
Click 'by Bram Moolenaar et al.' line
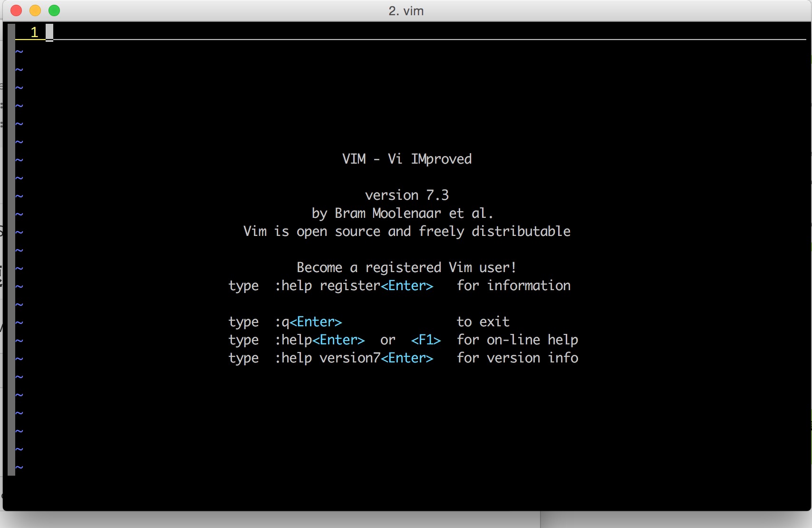(x=403, y=213)
